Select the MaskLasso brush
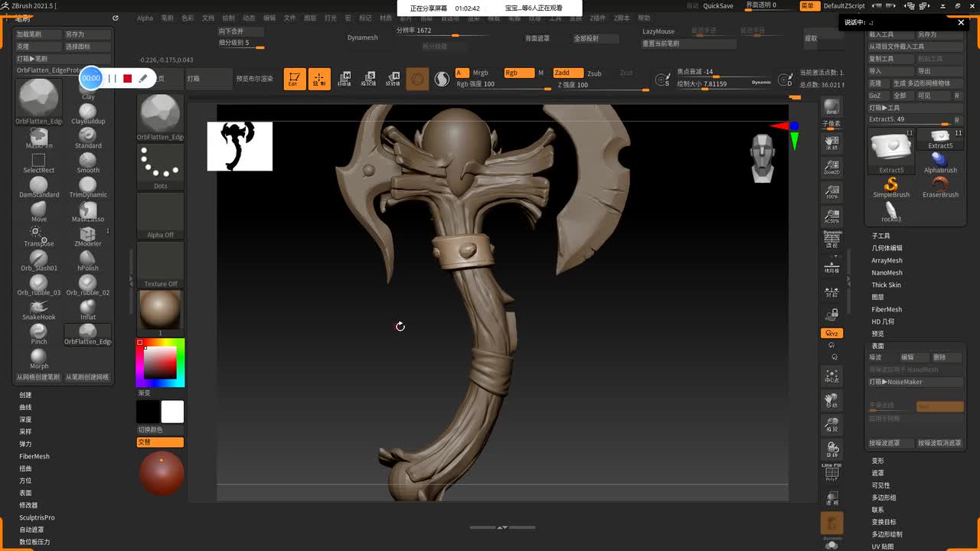Screen dimensions: 980x551 point(88,213)
